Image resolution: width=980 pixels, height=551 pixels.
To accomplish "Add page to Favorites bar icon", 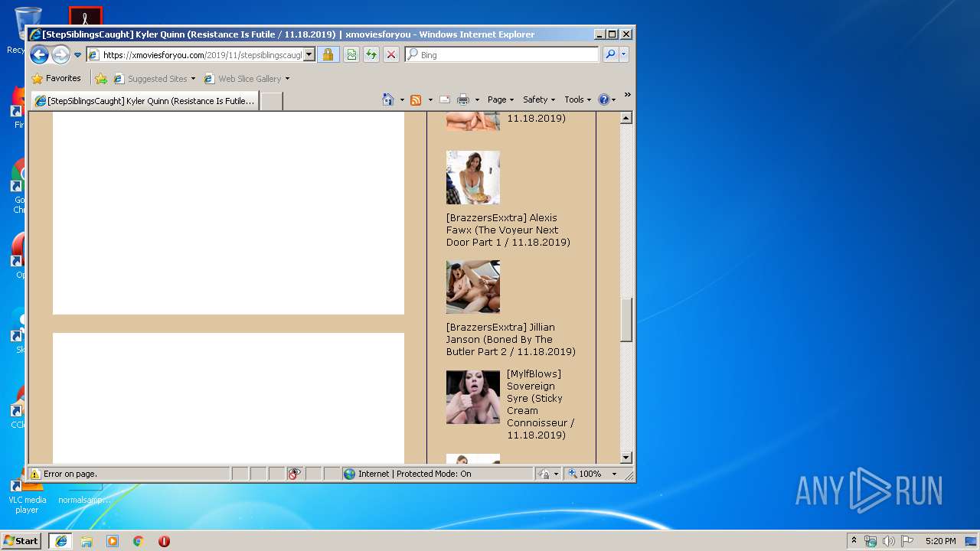I will click(x=101, y=78).
